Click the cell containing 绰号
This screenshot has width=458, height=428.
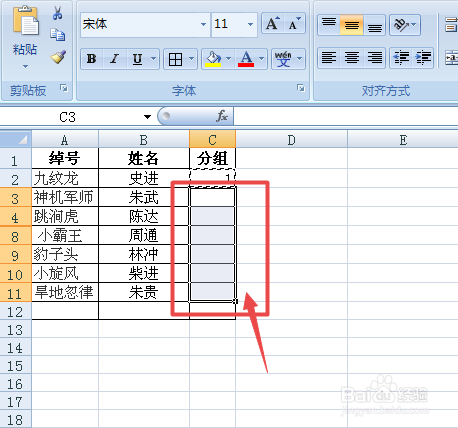(x=65, y=158)
